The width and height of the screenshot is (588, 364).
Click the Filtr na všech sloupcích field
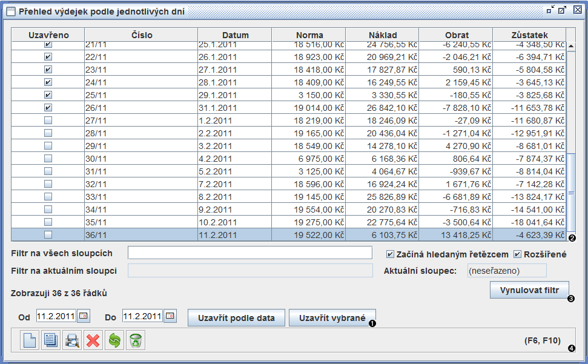coord(249,253)
